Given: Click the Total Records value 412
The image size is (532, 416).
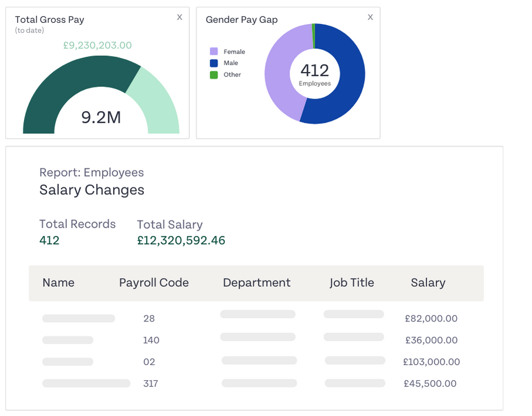Looking at the screenshot, I should coord(49,241).
